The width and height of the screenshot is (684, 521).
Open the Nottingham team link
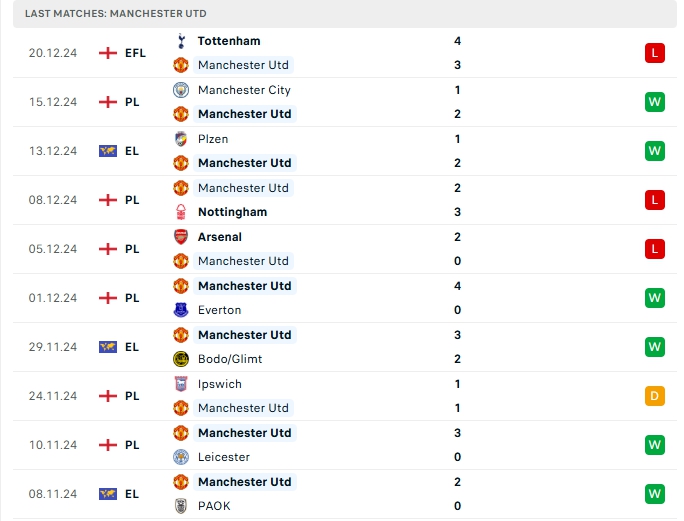click(232, 212)
